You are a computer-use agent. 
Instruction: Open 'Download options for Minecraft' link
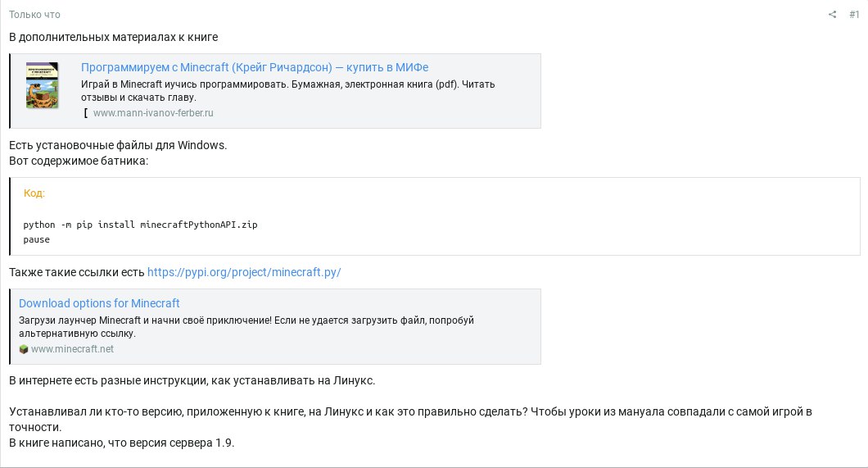(99, 303)
